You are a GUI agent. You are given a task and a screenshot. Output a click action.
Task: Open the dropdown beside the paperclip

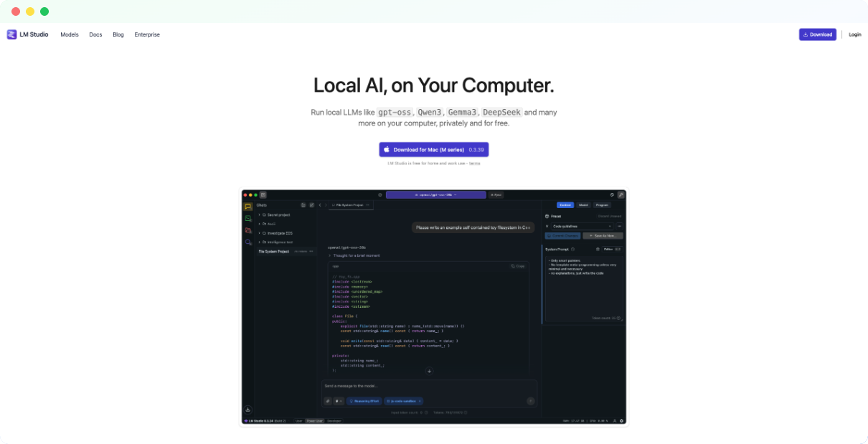coord(339,401)
